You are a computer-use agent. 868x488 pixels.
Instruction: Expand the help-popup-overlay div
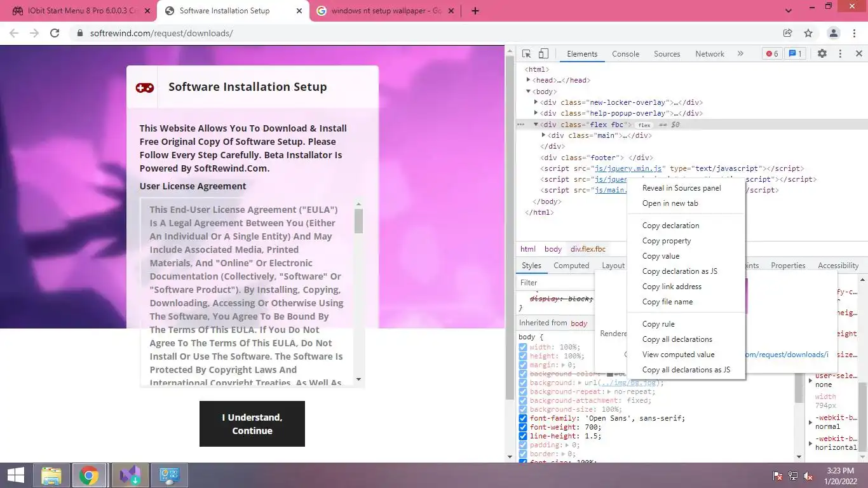coord(536,113)
